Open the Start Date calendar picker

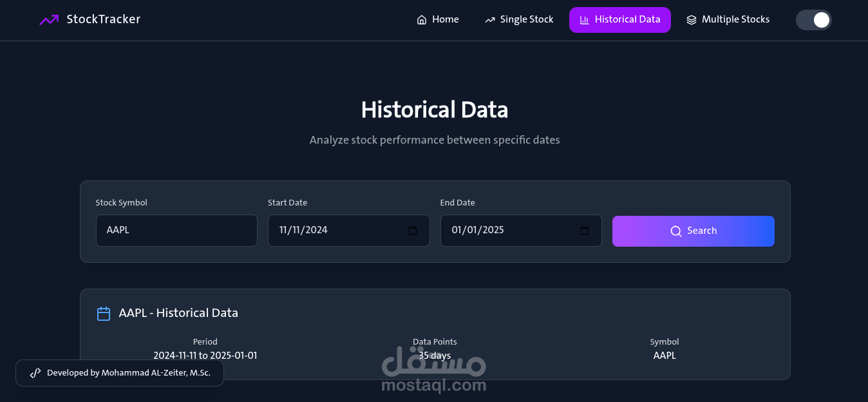(x=413, y=231)
